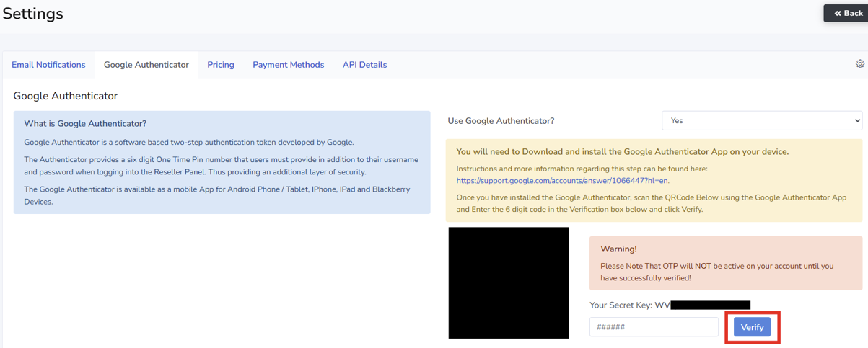This screenshot has height=348, width=868.
Task: Open the Email Notifications tab
Action: [x=48, y=65]
